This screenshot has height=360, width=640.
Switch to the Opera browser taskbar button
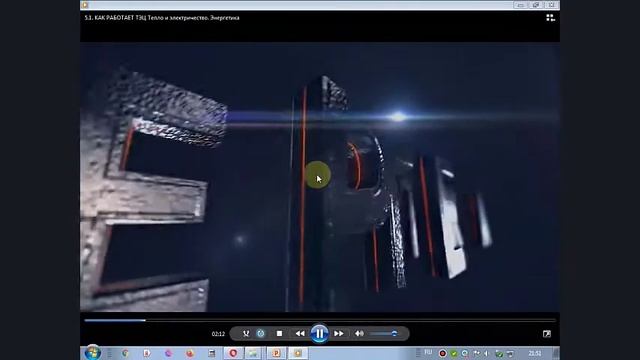click(x=233, y=353)
